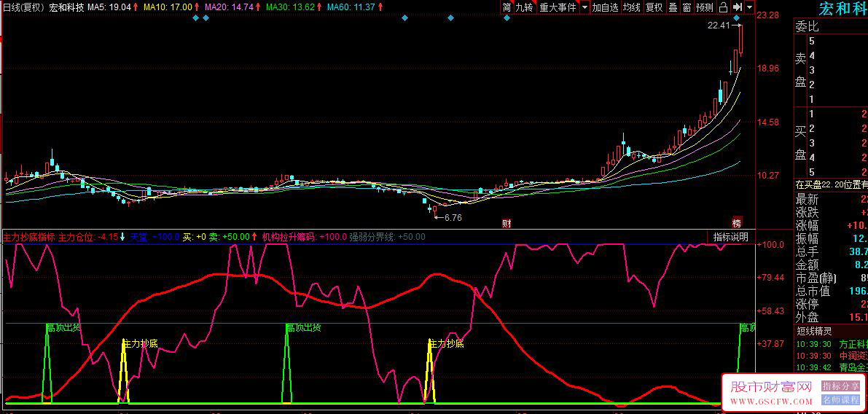Click the 机构拉升筹码: +100.0 label
Viewport: 868px width, 414px height.
point(305,237)
